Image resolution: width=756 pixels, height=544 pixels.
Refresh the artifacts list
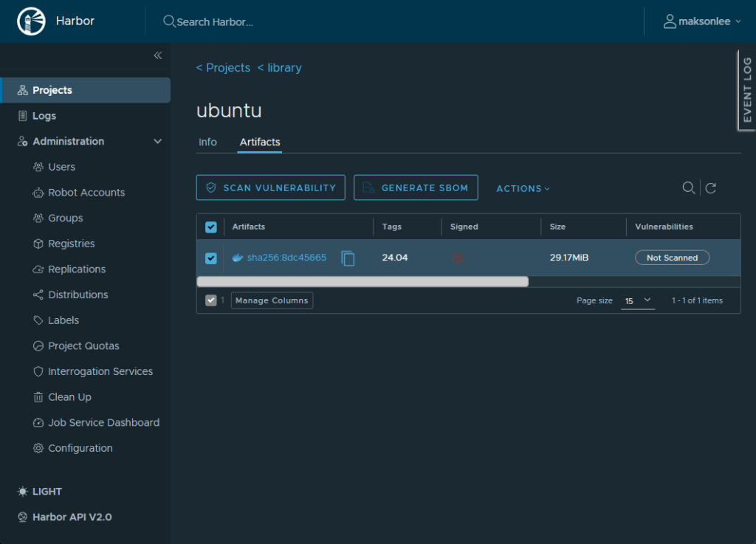710,188
